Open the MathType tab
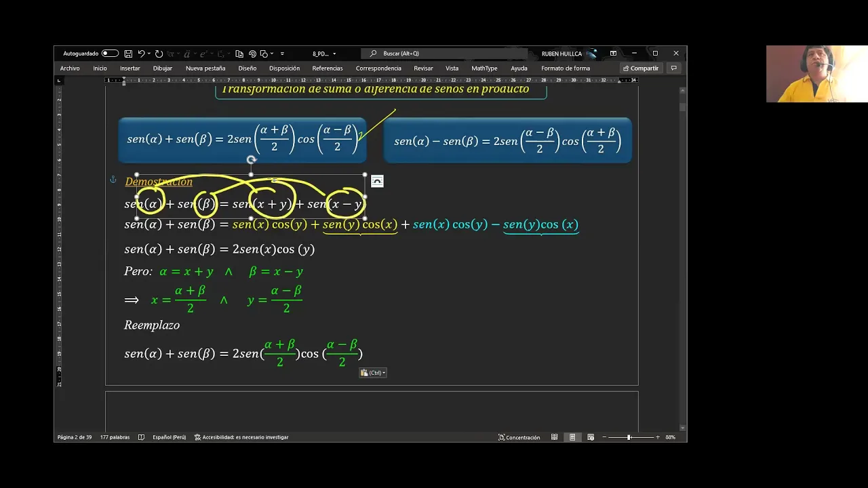 point(484,68)
